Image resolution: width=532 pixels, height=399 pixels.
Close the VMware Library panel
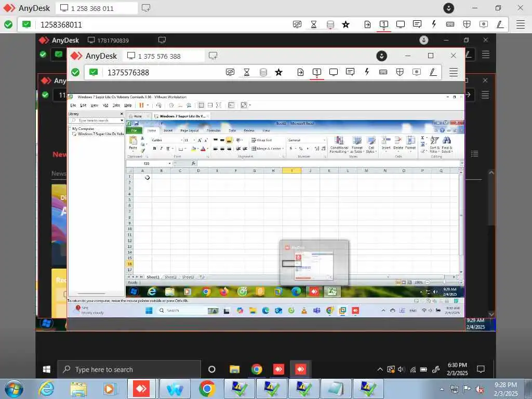[x=122, y=114]
